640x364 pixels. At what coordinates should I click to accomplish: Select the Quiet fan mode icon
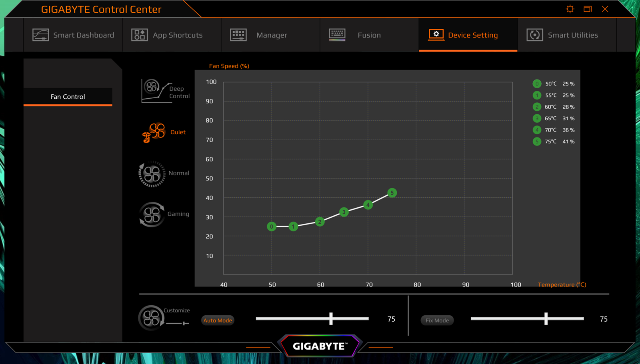point(154,133)
